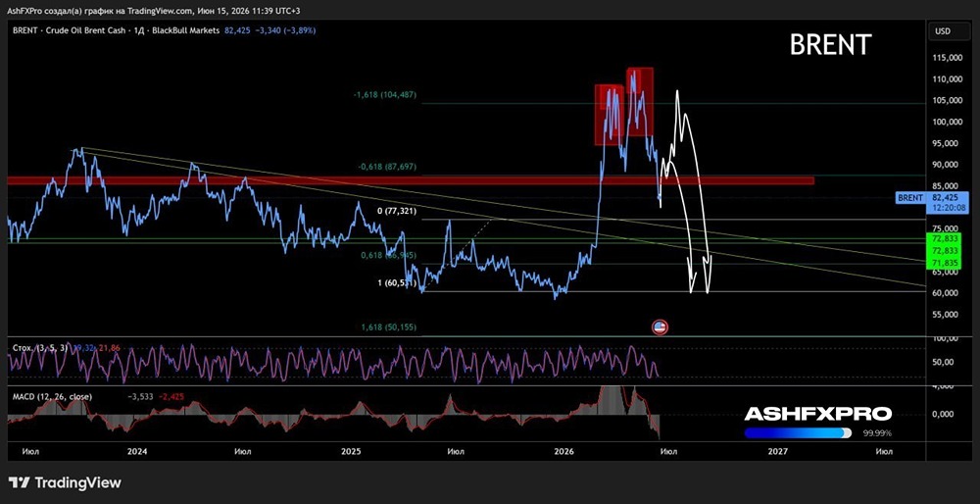Click the change value −3,340 (−3,89%)
The height and width of the screenshot is (504, 980).
pos(284,30)
